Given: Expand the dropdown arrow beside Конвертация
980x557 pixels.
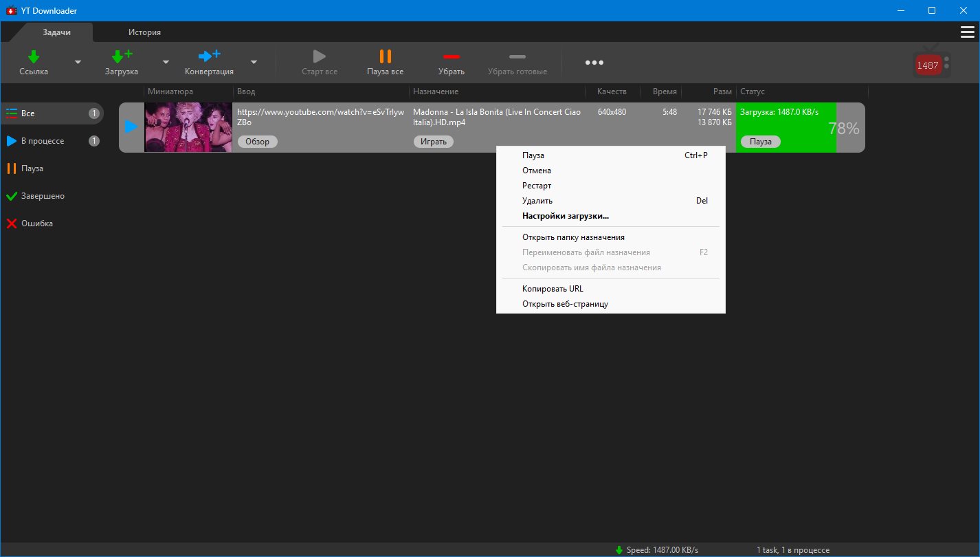Looking at the screenshot, I should click(254, 63).
